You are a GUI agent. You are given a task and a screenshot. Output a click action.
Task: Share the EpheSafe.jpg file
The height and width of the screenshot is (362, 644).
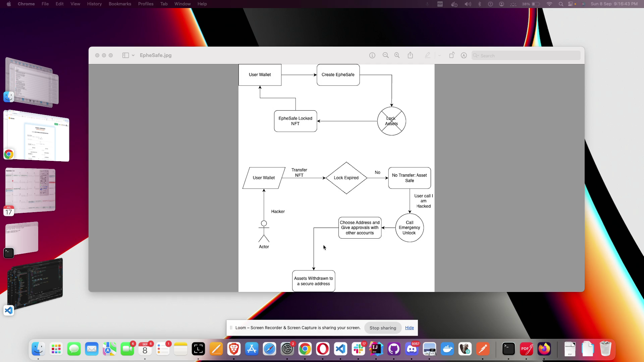point(410,55)
